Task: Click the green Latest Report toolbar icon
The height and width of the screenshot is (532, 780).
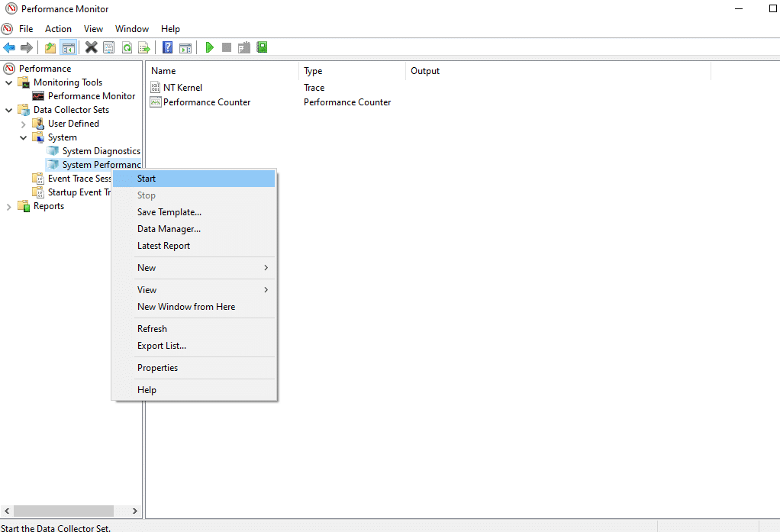Action: point(262,47)
